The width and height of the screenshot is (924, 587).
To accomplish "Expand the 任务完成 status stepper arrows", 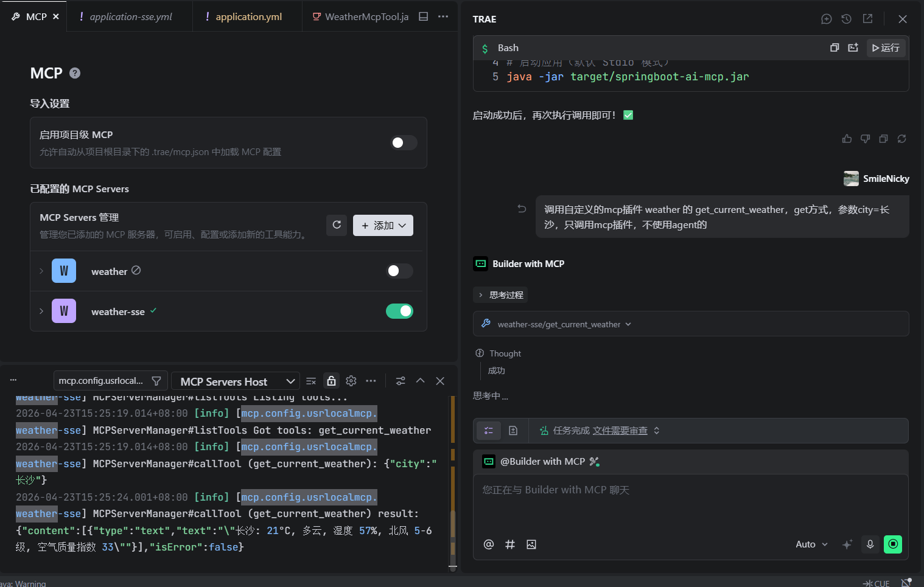I will 657,431.
